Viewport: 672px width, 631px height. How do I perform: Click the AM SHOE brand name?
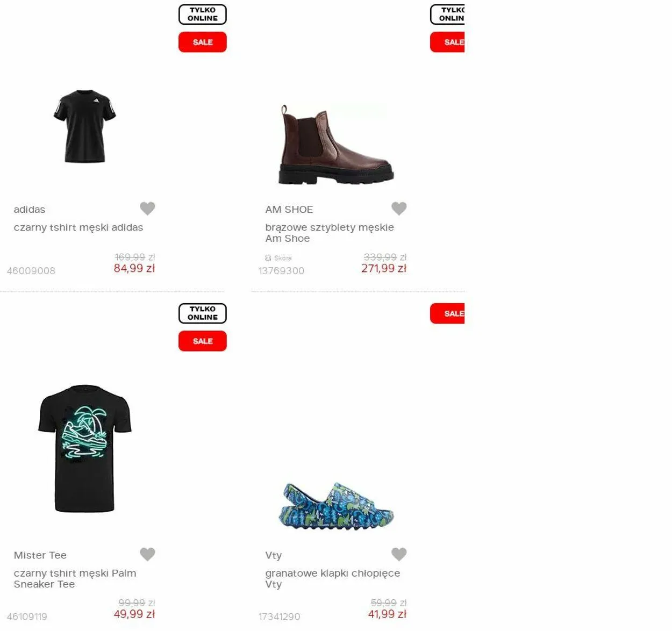pos(289,210)
